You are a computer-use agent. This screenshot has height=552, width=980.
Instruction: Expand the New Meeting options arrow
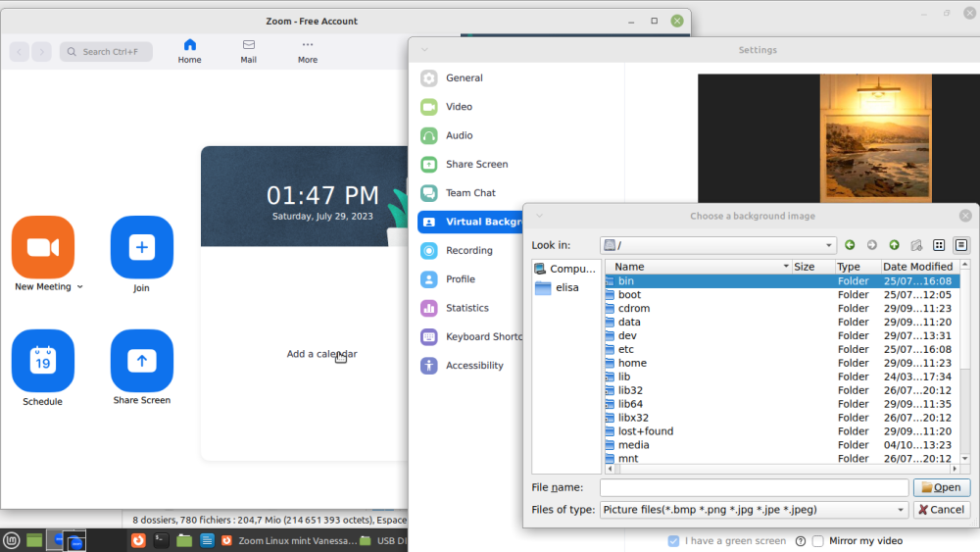(80, 287)
